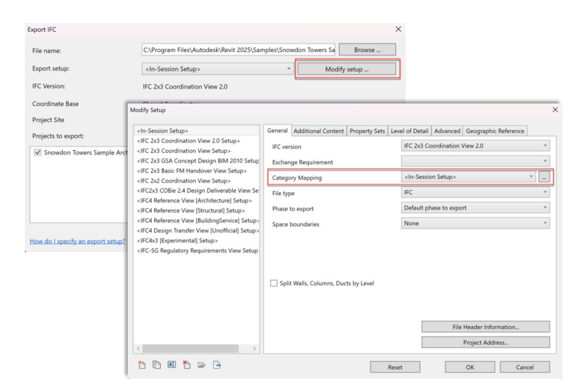Click the import setup folder icon
This screenshot has height=392, width=582.
(x=202, y=365)
